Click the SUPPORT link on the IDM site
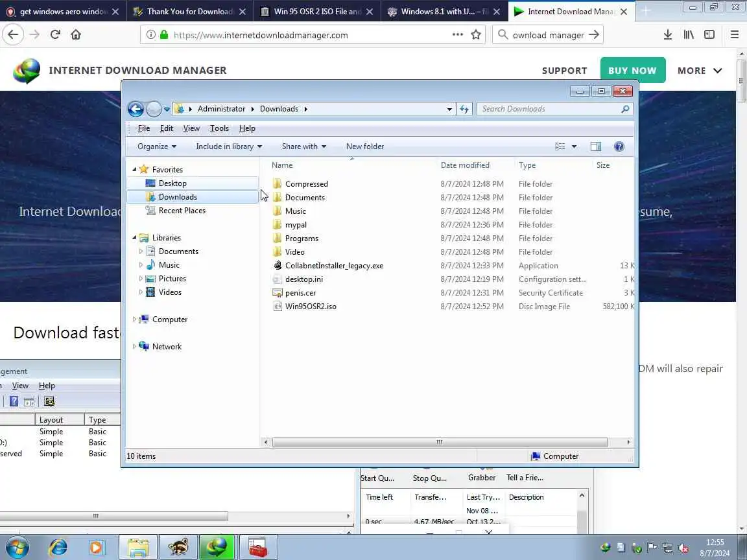747x560 pixels. point(565,71)
